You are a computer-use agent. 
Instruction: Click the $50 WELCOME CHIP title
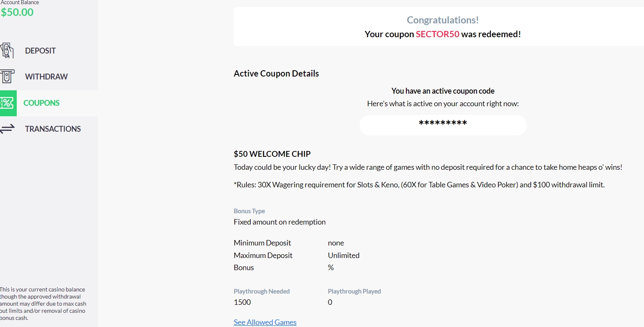[x=272, y=154]
